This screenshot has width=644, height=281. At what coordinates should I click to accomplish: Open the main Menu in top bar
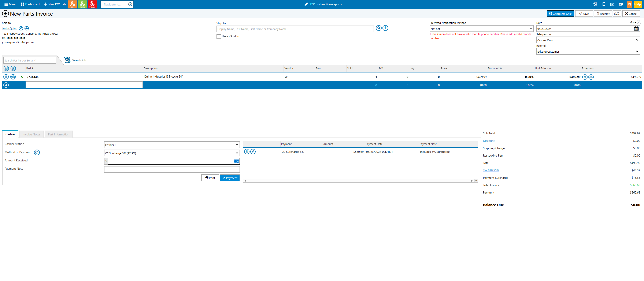click(x=10, y=4)
